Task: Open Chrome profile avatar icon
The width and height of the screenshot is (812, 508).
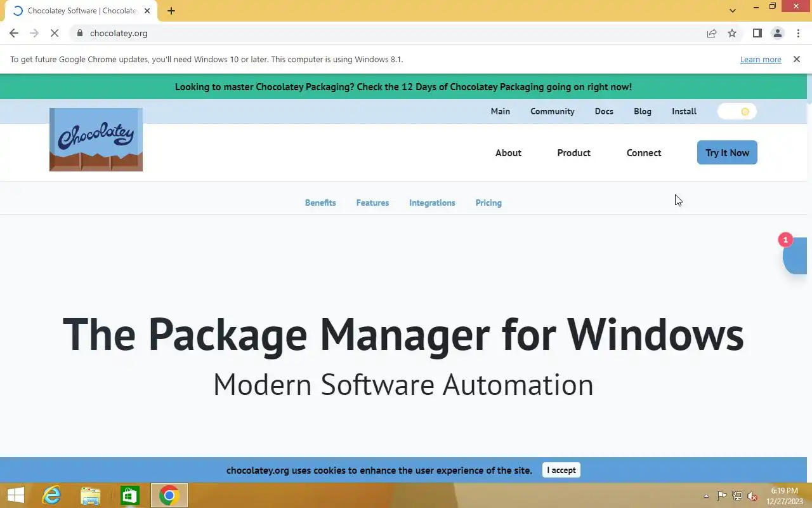Action: (x=777, y=33)
